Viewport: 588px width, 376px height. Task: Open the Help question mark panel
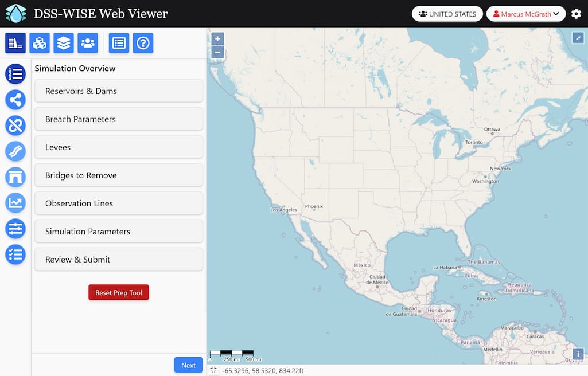click(x=143, y=43)
